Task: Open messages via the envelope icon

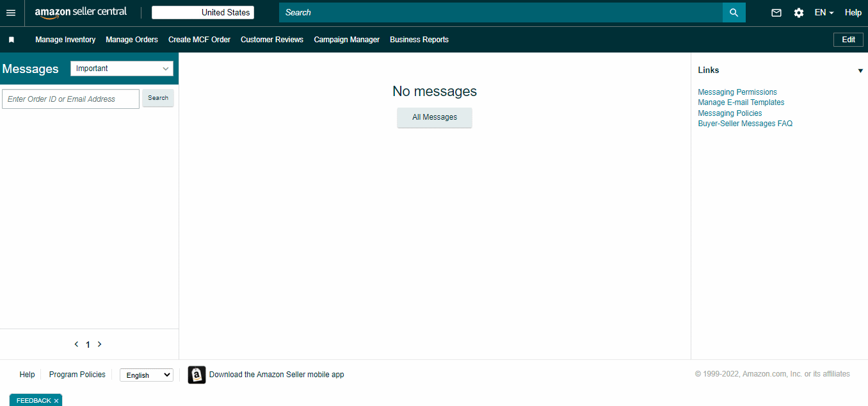Action: [776, 12]
